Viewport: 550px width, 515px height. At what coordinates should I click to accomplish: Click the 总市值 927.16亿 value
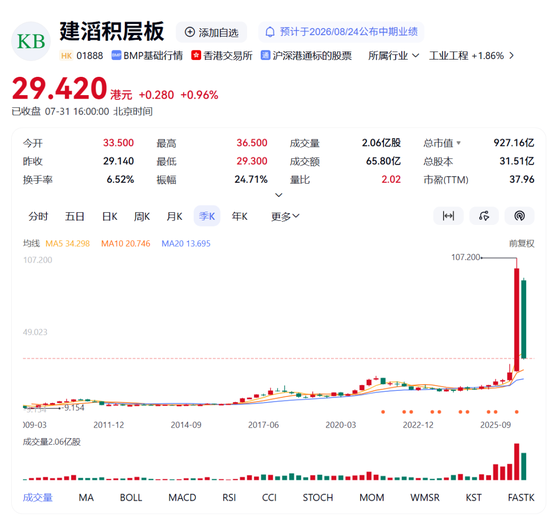514,143
